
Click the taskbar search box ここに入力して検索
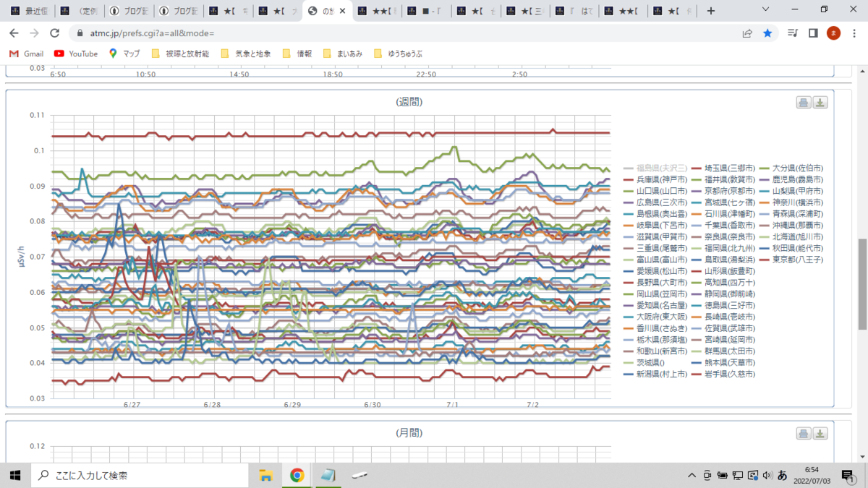point(139,475)
